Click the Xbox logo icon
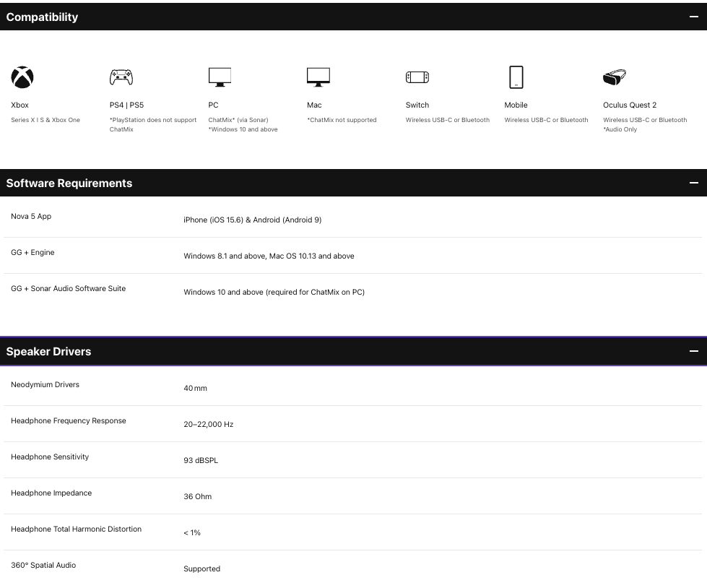This screenshot has width=707, height=588. coord(22,77)
